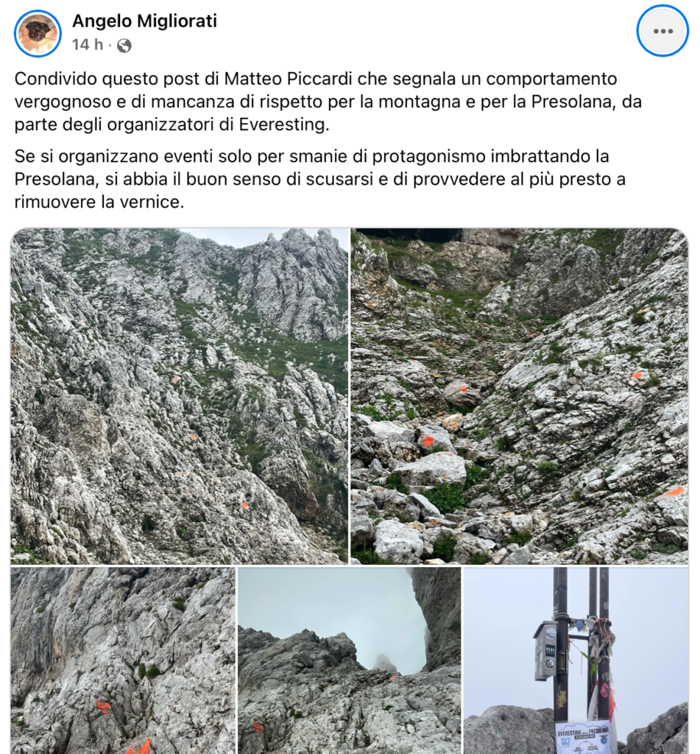Open the three-dots post options menu
The image size is (700, 754).
662,31
